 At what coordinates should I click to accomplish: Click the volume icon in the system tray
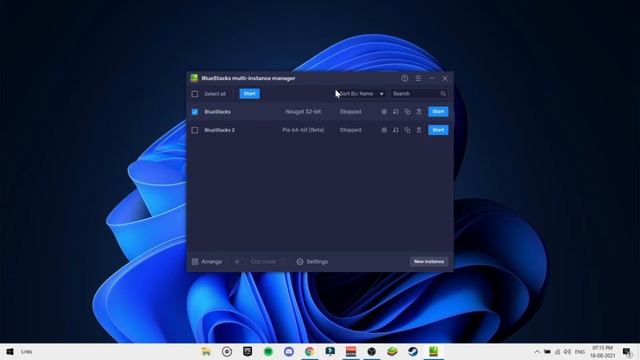(x=567, y=352)
